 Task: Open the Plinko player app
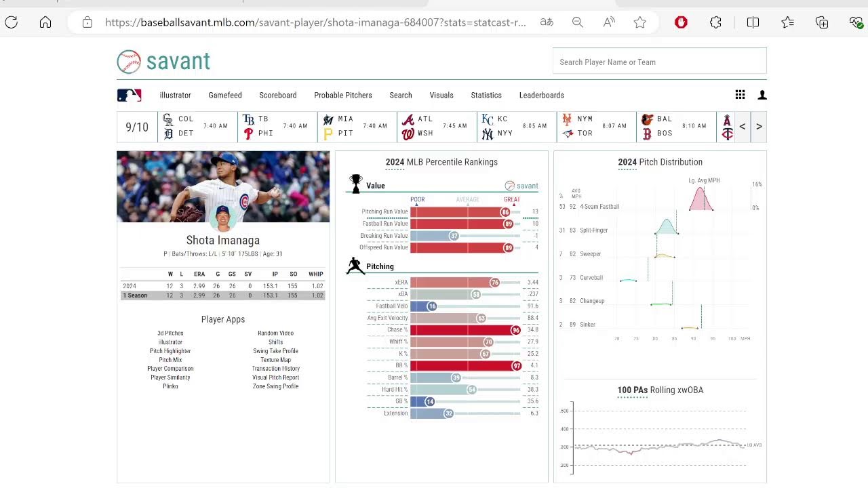(x=170, y=386)
